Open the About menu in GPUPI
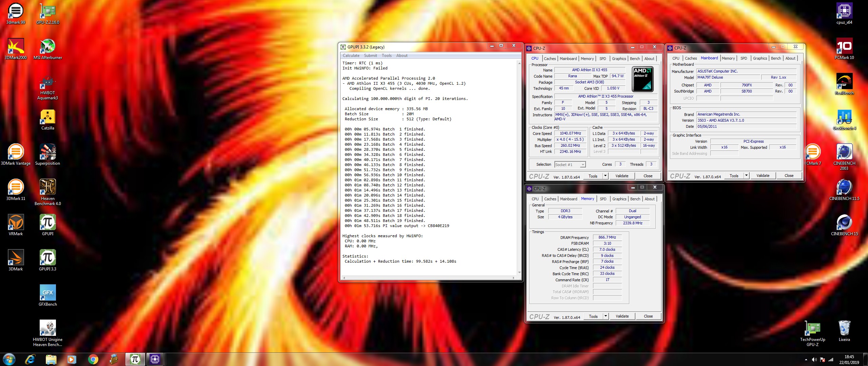This screenshot has width=868, height=366. 402,56
